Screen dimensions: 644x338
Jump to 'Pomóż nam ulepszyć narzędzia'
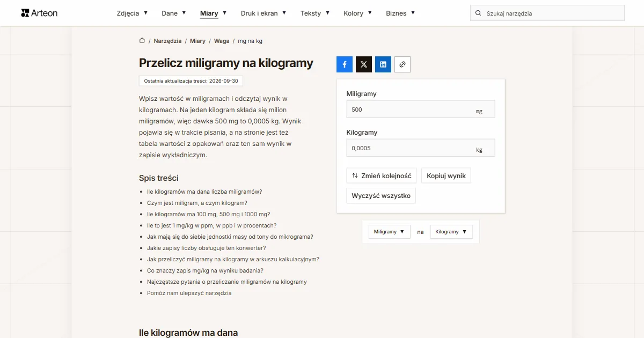tap(189, 293)
